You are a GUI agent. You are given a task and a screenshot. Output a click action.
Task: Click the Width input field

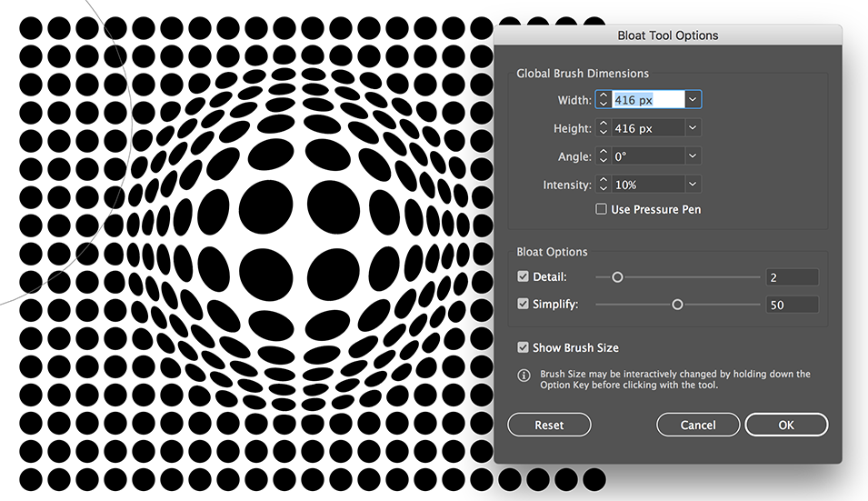[648, 100]
